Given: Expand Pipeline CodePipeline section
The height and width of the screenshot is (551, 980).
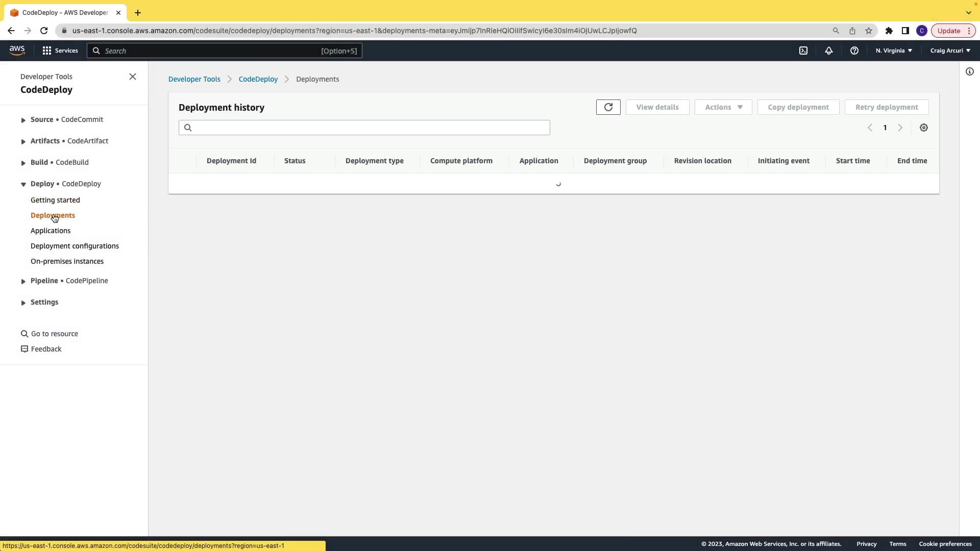Looking at the screenshot, I should 23,281.
